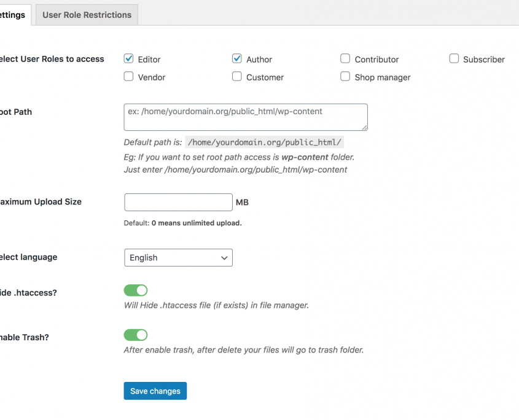Image resolution: width=519 pixels, height=420 pixels.
Task: Uncheck the Author role checkbox
Action: click(x=237, y=59)
